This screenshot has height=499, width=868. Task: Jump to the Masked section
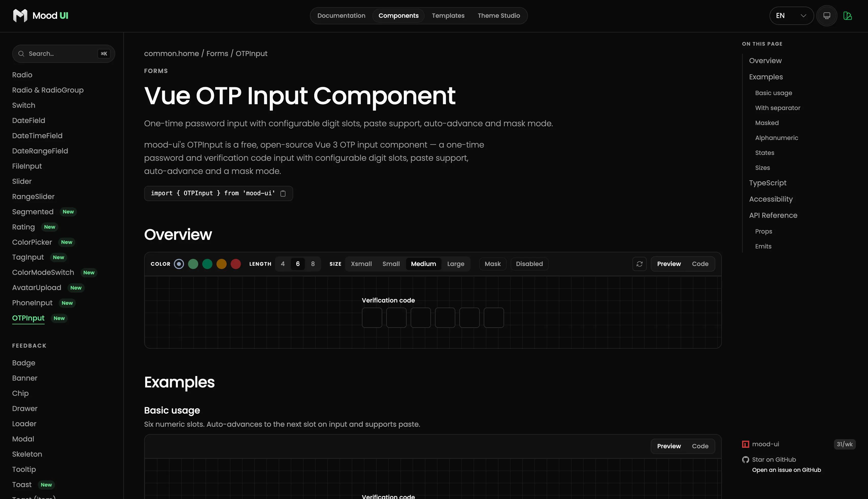point(767,123)
